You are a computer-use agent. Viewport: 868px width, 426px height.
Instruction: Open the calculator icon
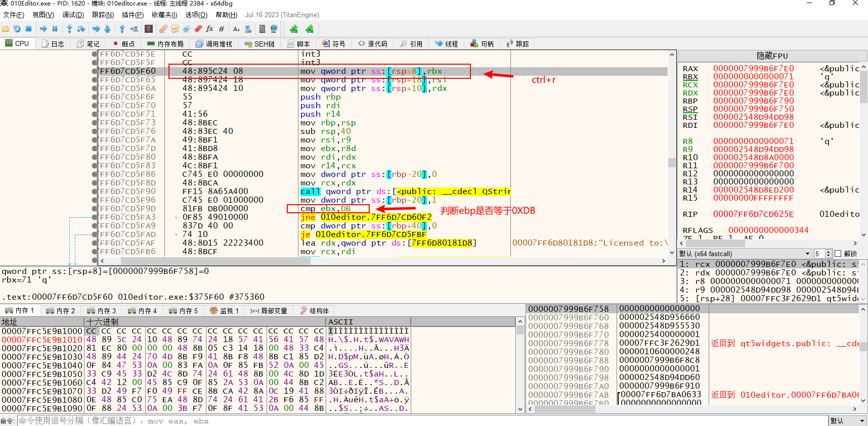[x=262, y=29]
